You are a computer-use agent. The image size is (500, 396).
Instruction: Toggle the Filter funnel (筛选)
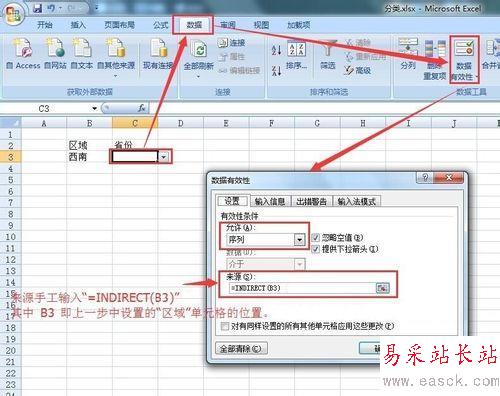coord(328,55)
